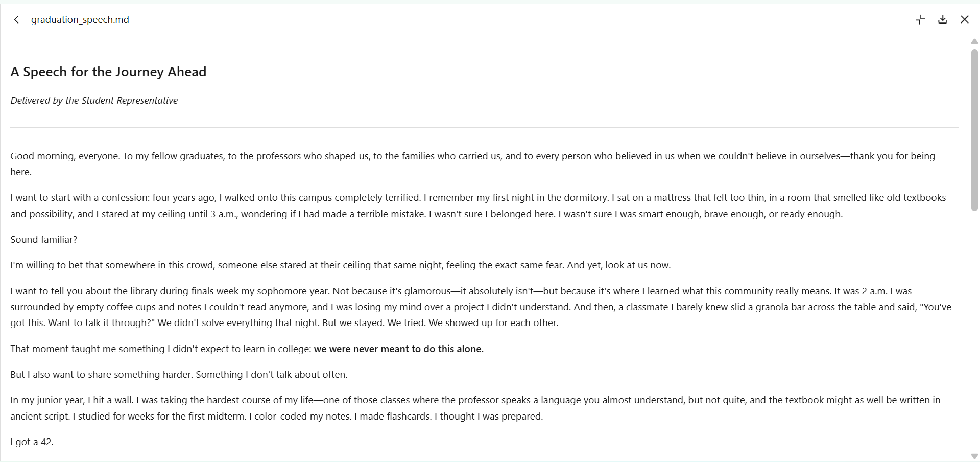This screenshot has width=980, height=462.
Task: Click the vertical scrollbar thumb
Action: 974,130
